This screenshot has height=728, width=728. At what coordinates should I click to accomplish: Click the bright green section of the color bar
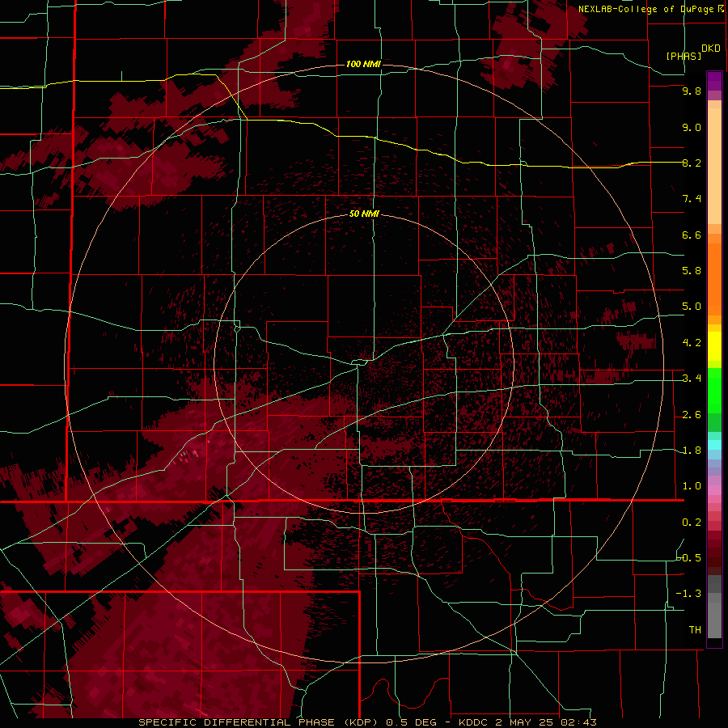click(x=714, y=392)
